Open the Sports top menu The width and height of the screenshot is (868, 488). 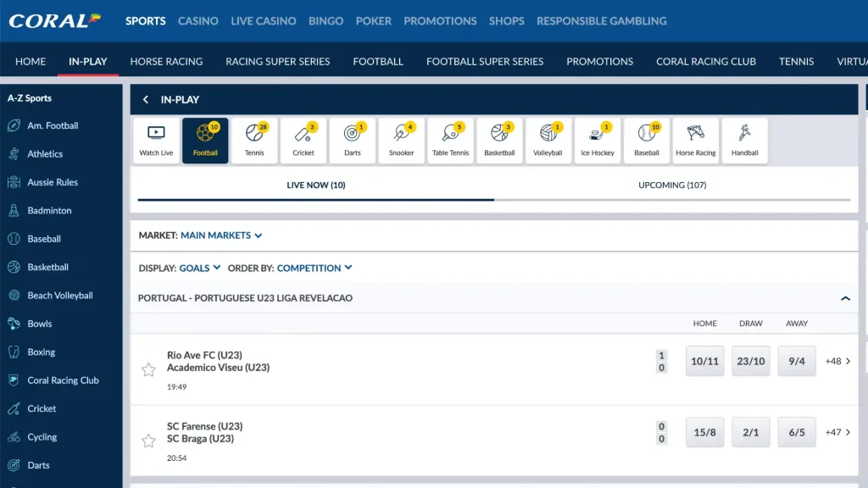tap(146, 21)
